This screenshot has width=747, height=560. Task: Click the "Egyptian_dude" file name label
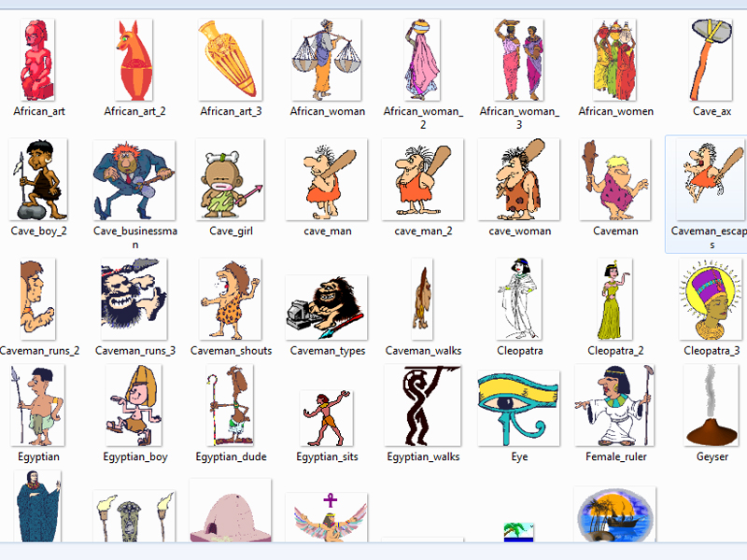[x=231, y=457]
